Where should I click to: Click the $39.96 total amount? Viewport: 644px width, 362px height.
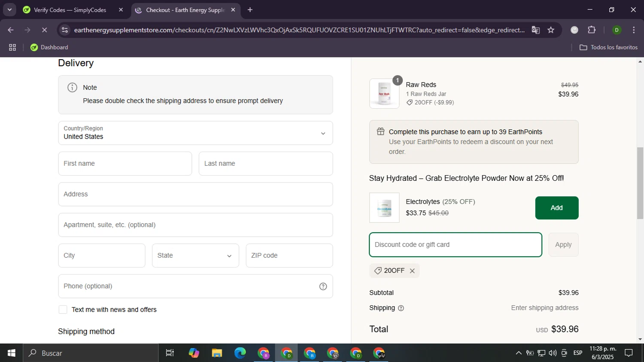[565, 329]
